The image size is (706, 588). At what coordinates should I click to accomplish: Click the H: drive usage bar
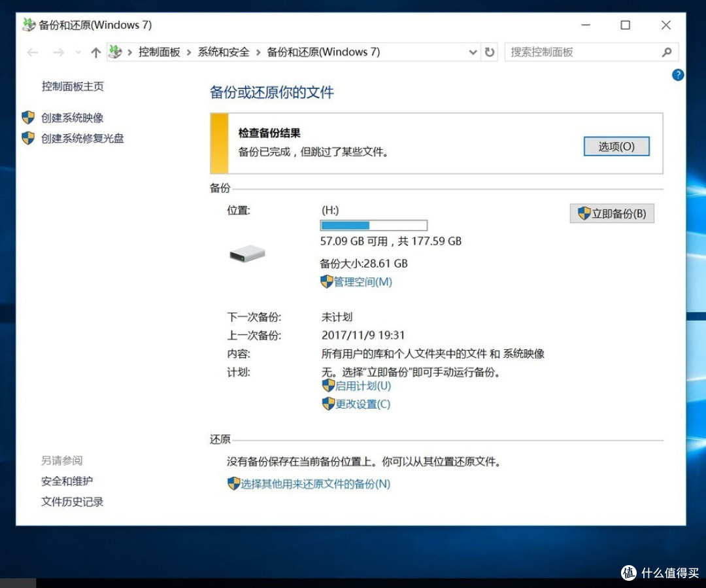(374, 225)
